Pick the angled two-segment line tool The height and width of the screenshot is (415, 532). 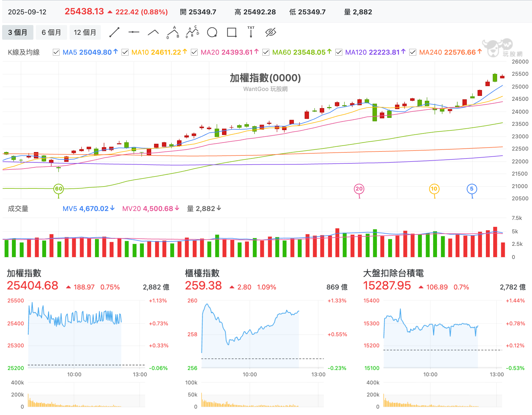(x=153, y=32)
